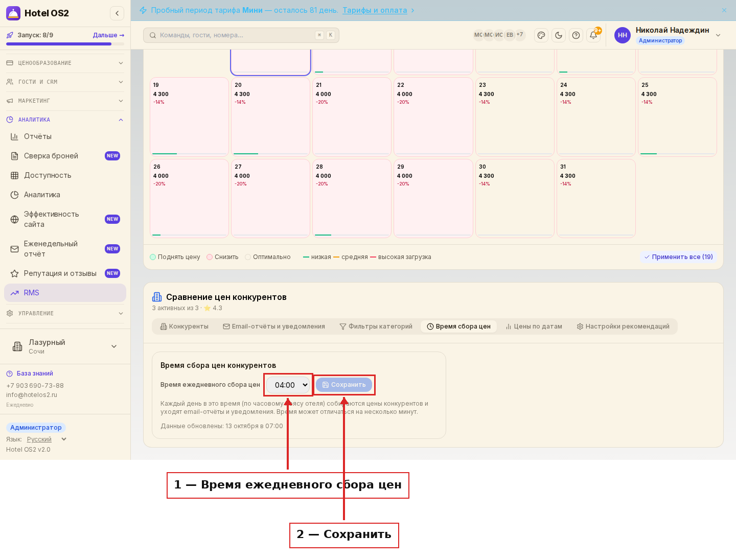This screenshot has width=736, height=560.
Task: Open the Русский language selector
Action: [x=47, y=439]
